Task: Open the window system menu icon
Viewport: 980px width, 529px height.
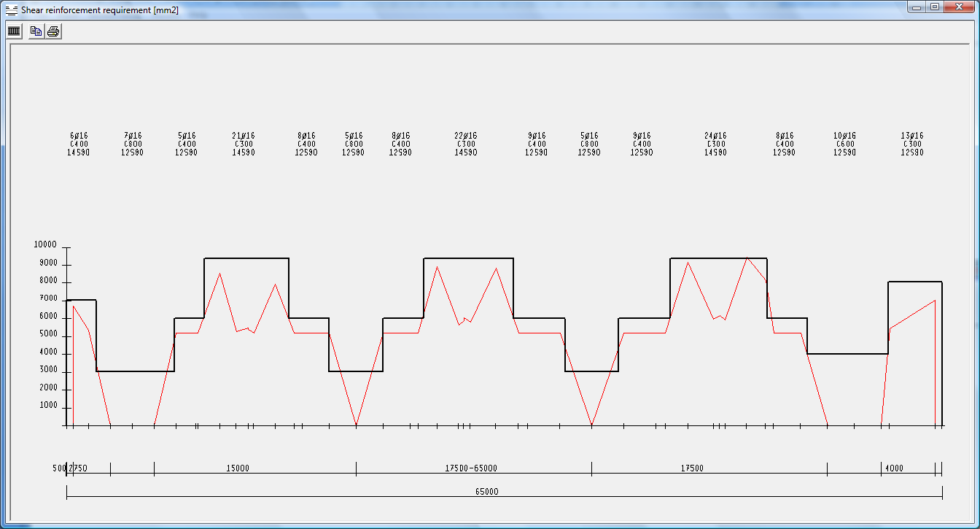Action: [11, 9]
